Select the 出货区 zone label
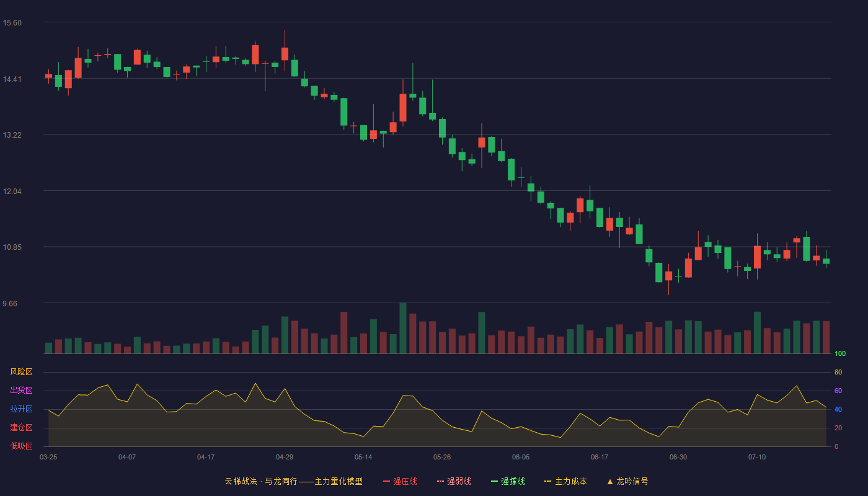The image size is (868, 496). point(21,391)
